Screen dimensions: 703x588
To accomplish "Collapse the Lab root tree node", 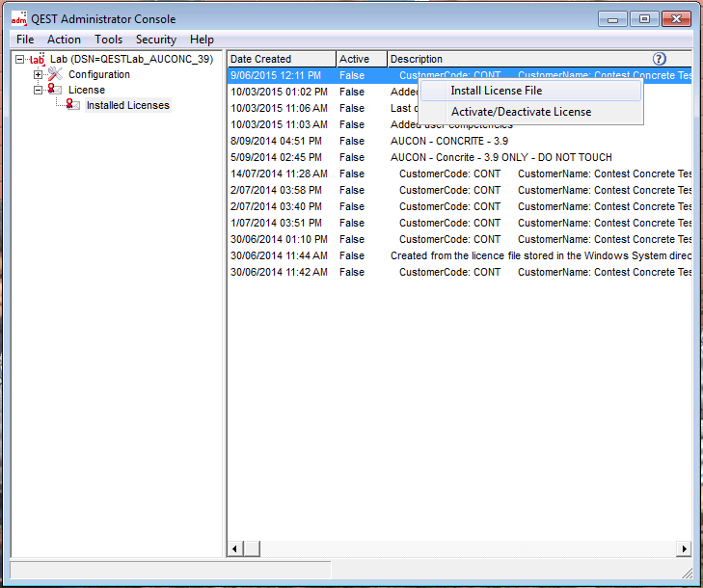I will pyautogui.click(x=20, y=59).
